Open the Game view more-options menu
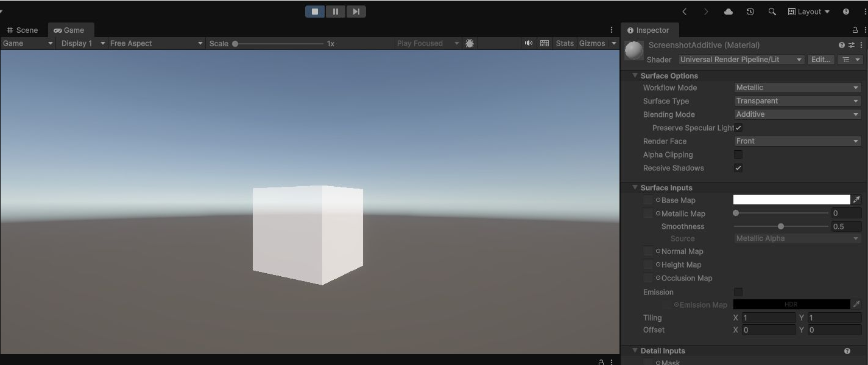 pos(612,30)
